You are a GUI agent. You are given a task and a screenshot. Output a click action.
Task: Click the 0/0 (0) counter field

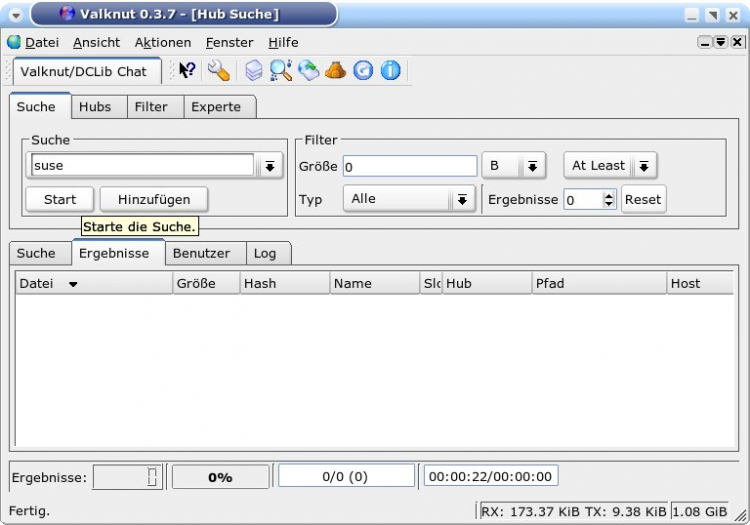tap(346, 476)
